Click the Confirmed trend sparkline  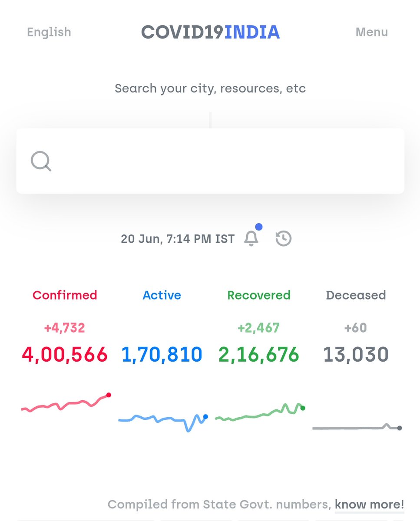coord(64,404)
